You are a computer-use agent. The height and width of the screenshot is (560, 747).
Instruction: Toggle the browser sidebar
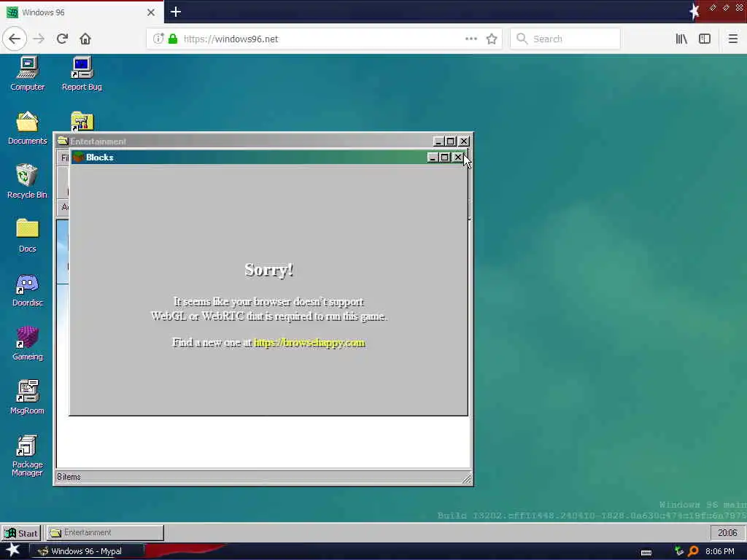(704, 39)
